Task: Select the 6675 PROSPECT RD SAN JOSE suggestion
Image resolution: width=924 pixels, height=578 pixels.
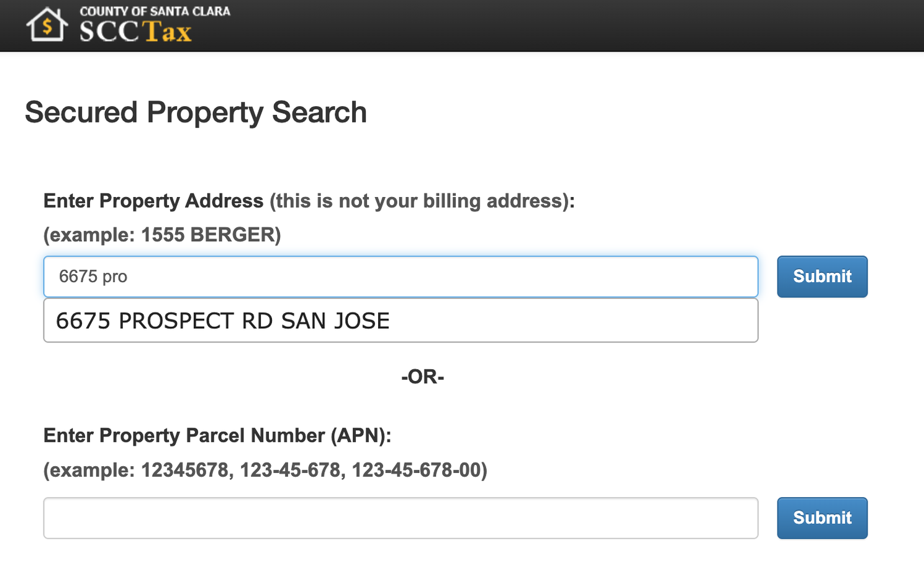Action: 401,321
